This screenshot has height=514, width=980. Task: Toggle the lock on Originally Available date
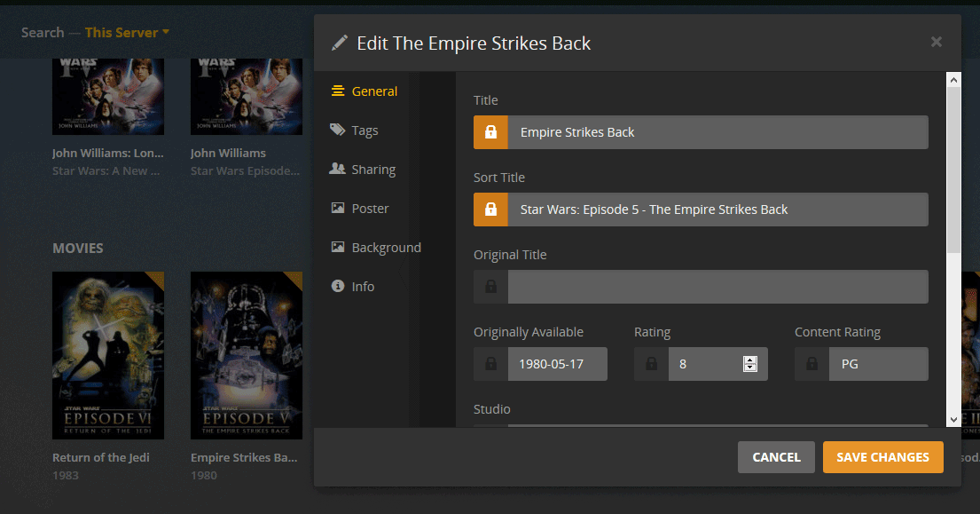coord(490,364)
